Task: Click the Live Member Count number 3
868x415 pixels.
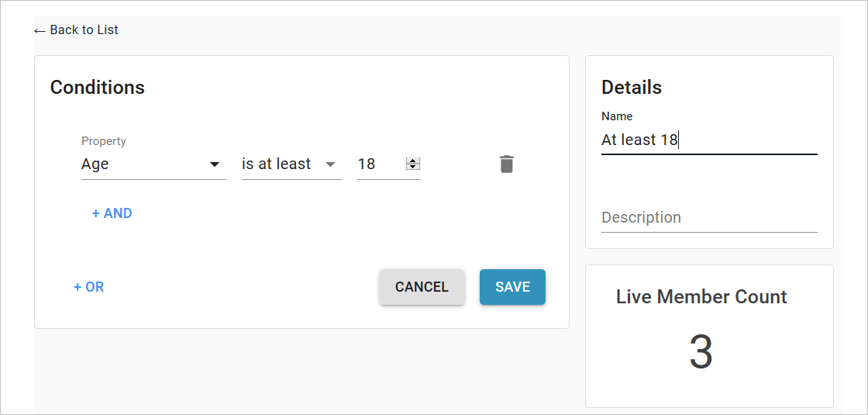Action: 701,352
